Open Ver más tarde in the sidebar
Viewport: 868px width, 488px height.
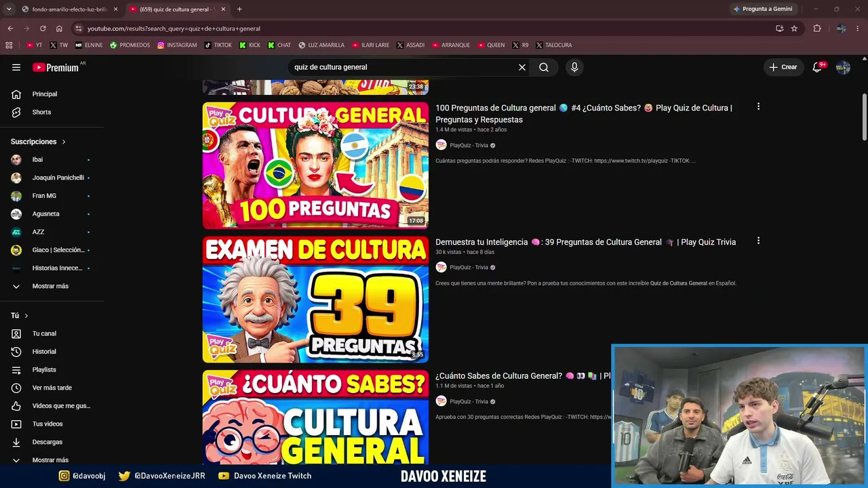(52, 388)
